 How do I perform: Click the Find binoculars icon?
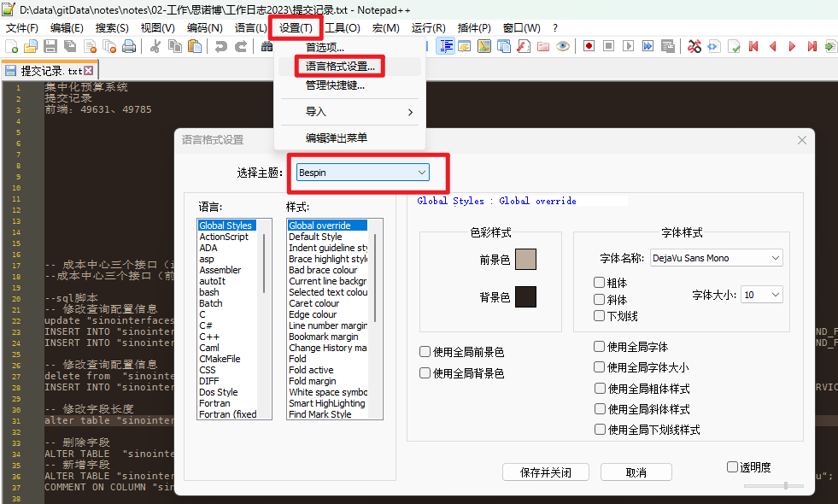point(267,46)
